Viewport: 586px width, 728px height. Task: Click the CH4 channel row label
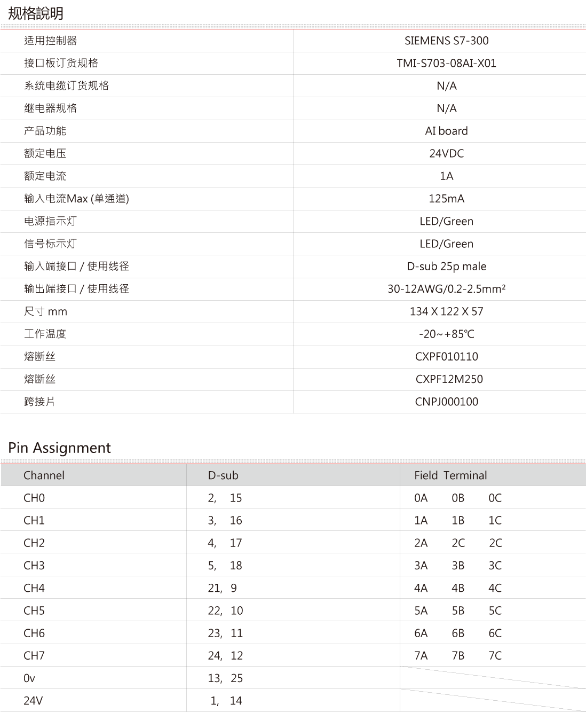point(34,588)
